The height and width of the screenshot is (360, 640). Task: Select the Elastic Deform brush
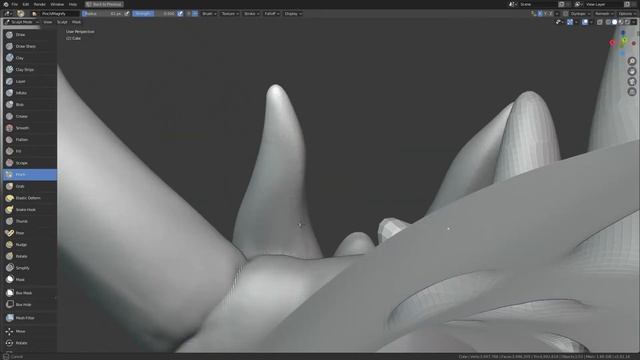[29, 198]
